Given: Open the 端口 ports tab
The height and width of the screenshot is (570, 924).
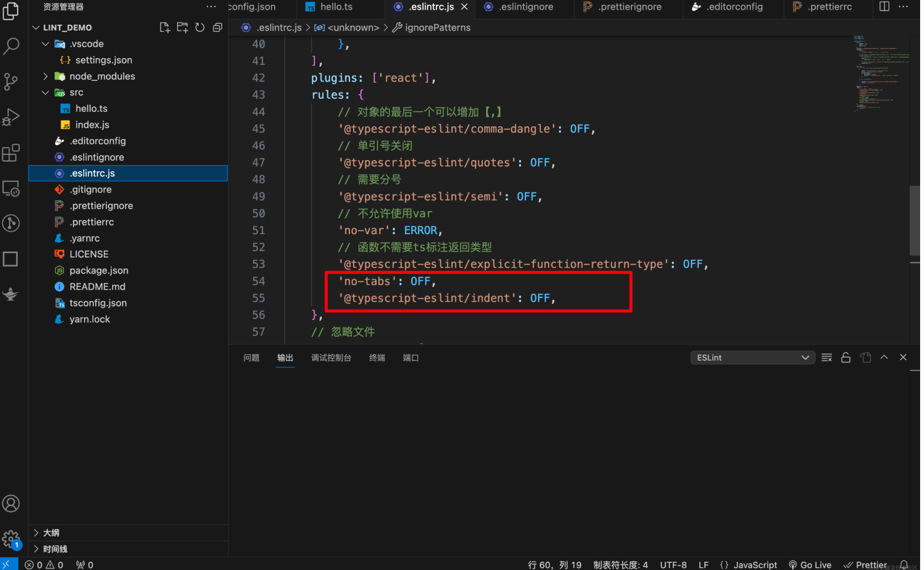Looking at the screenshot, I should 411,358.
